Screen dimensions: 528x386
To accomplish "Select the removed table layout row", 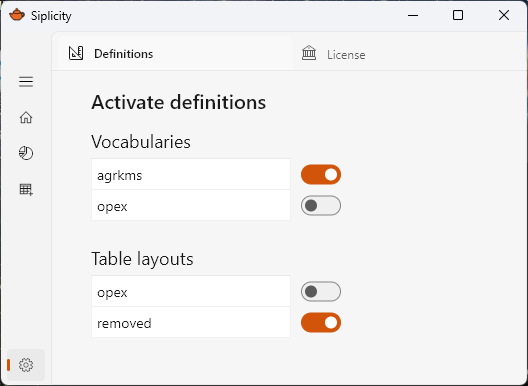I will (191, 322).
